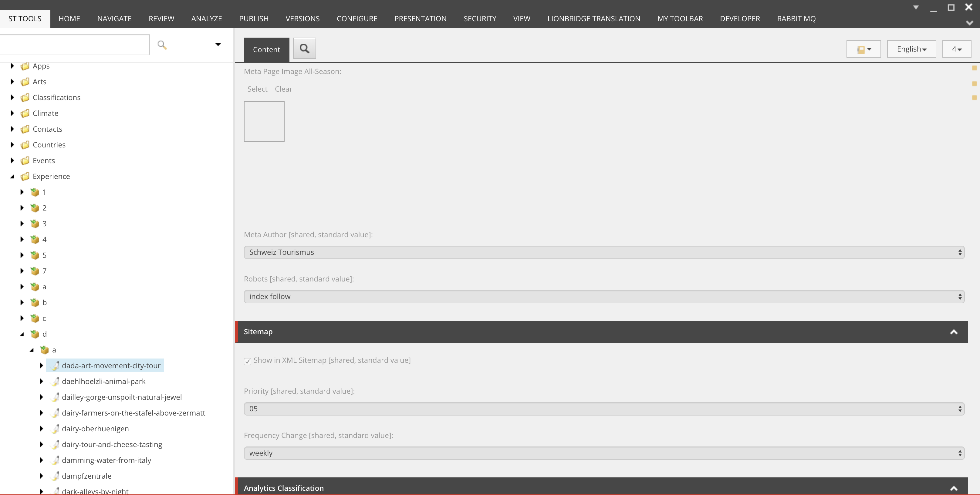Image resolution: width=980 pixels, height=495 pixels.
Task: Click the Select link for Meta Page Image
Action: point(257,89)
